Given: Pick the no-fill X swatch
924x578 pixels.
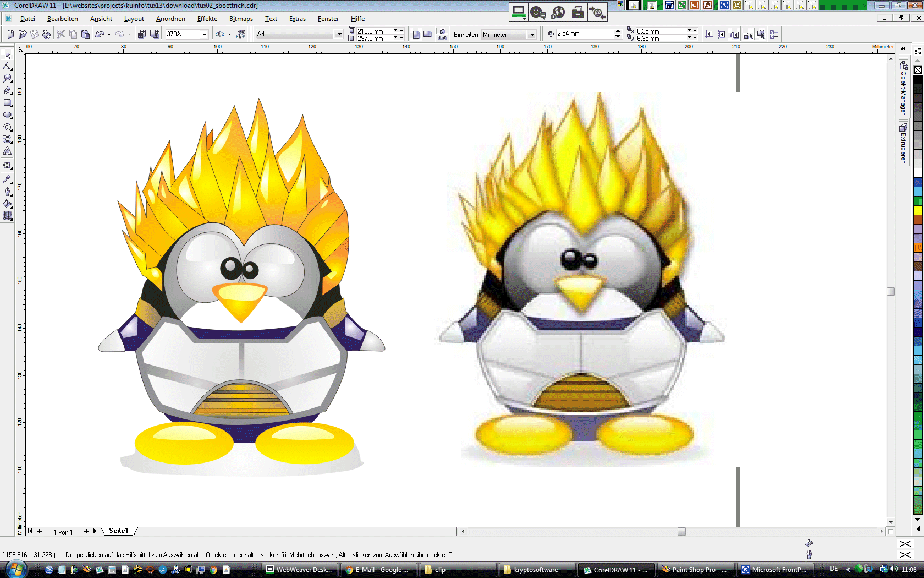Looking at the screenshot, I should click(918, 70).
